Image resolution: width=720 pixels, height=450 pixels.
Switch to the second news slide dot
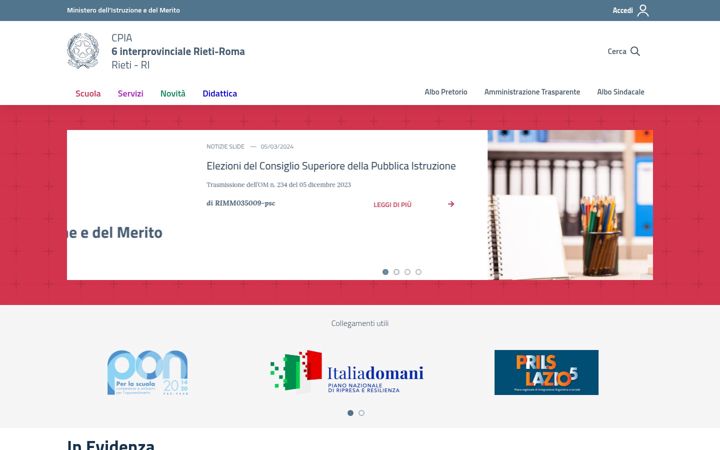point(396,272)
